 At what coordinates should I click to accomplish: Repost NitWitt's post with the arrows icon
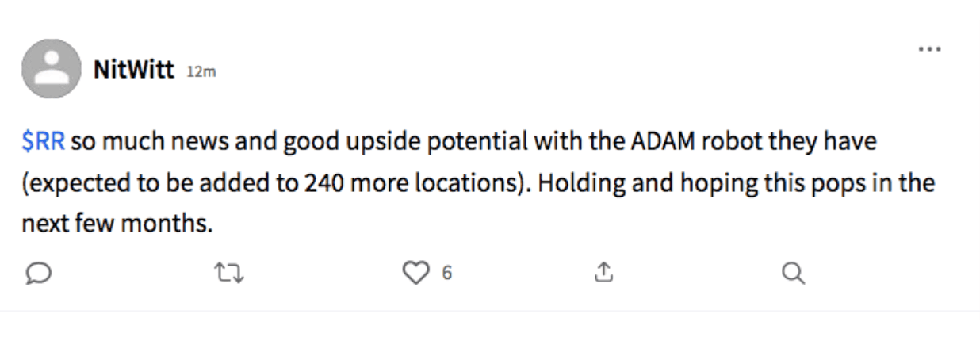click(230, 273)
